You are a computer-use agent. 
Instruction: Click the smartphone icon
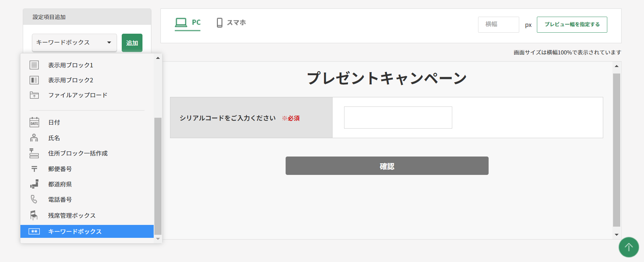220,23
